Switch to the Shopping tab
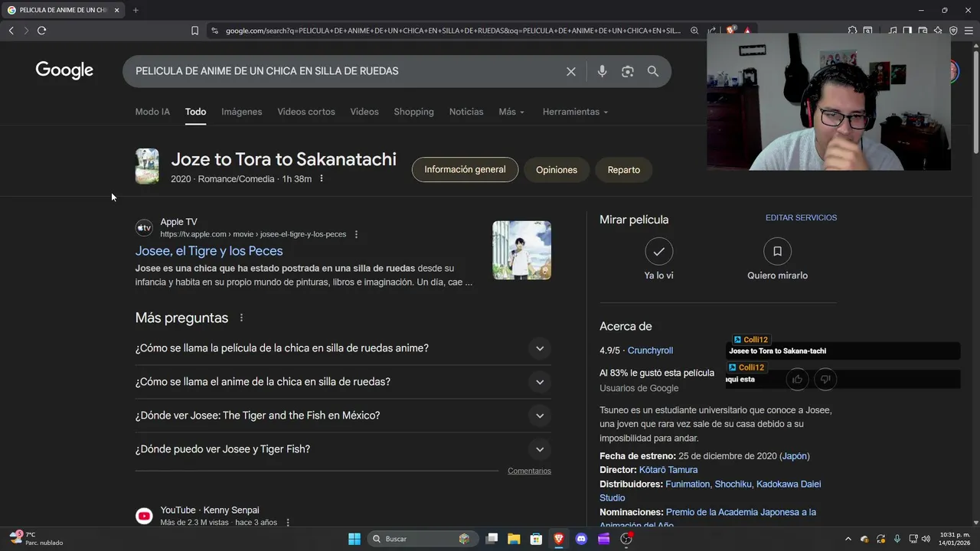 pos(413,112)
